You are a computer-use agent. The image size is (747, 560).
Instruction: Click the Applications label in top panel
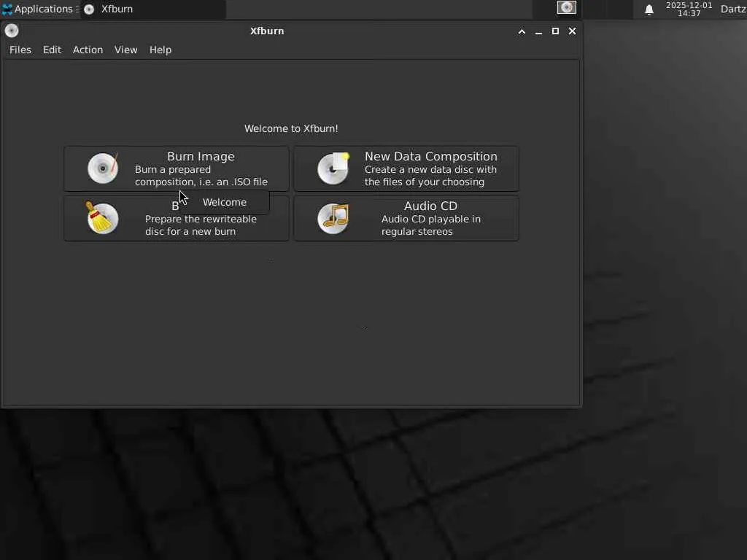[43, 9]
